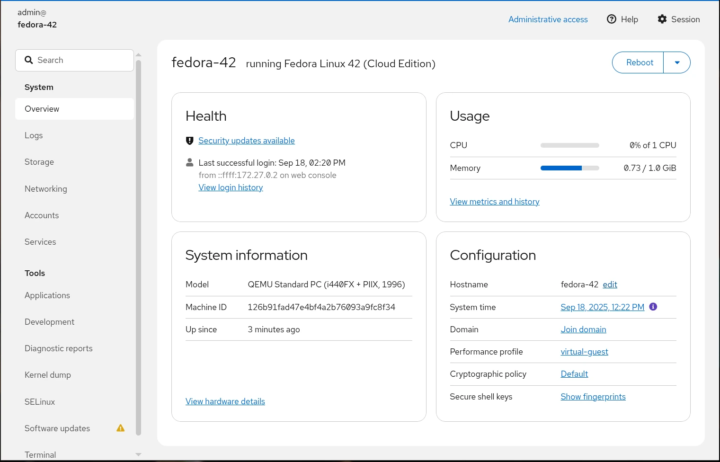Viewport: 720px width, 462px height.
Task: Click the Memory usage bar
Action: pos(570,168)
